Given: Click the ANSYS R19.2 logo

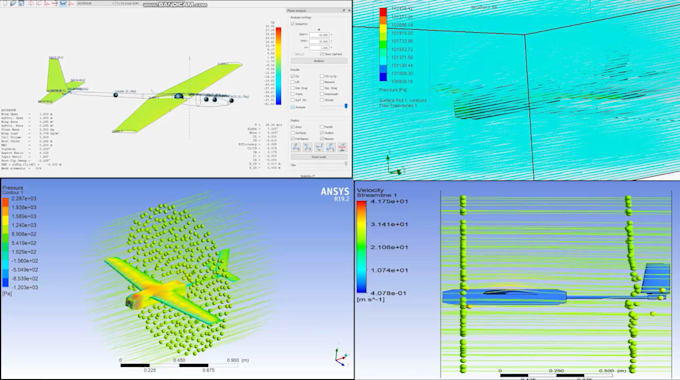Looking at the screenshot, I should [335, 194].
